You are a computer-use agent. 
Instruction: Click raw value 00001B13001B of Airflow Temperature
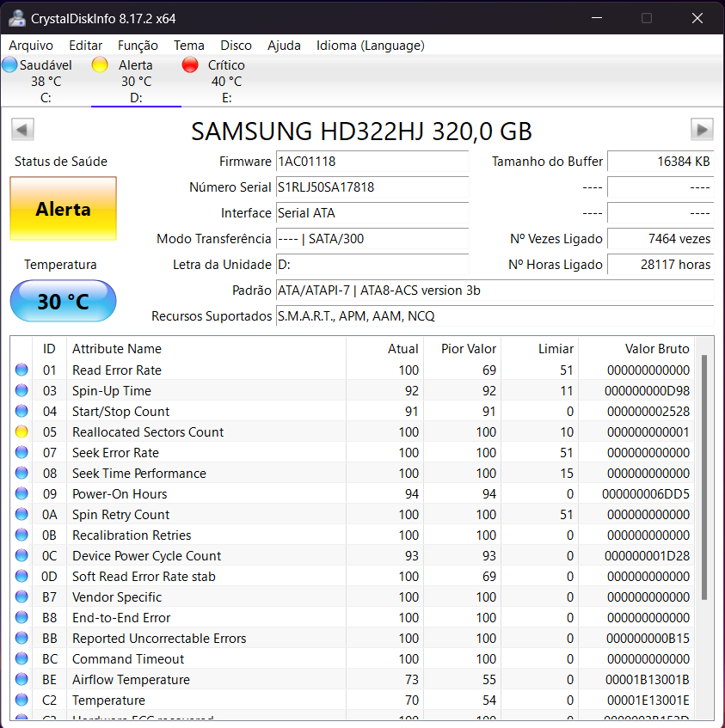coord(648,680)
